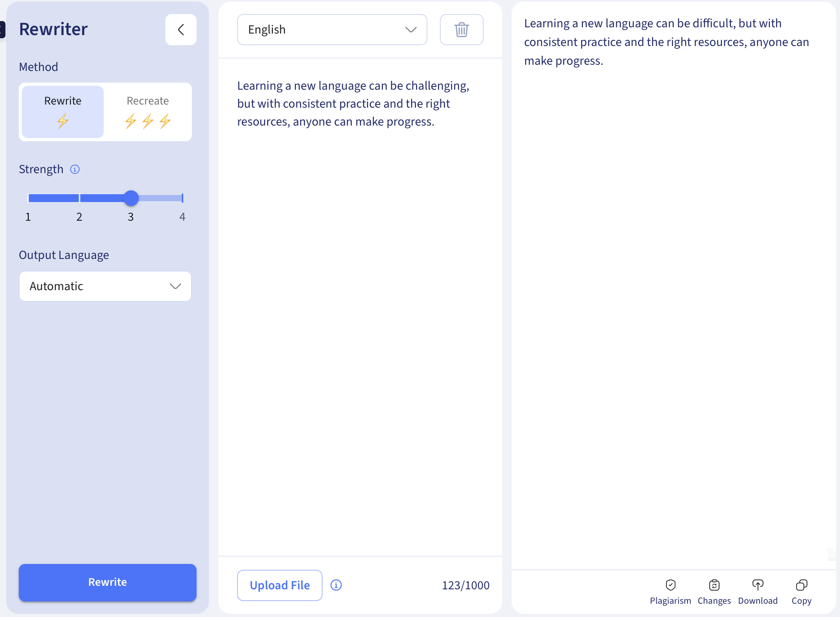This screenshot has height=617, width=840.
Task: Collapse the Rewriter sidebar with back arrow
Action: [x=181, y=30]
